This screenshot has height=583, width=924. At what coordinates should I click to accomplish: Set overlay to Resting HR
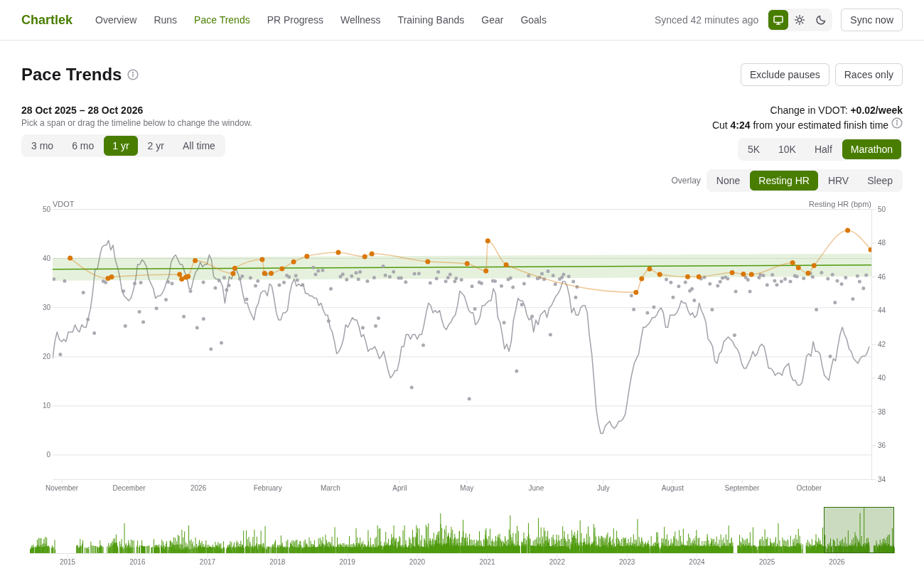[x=784, y=181]
